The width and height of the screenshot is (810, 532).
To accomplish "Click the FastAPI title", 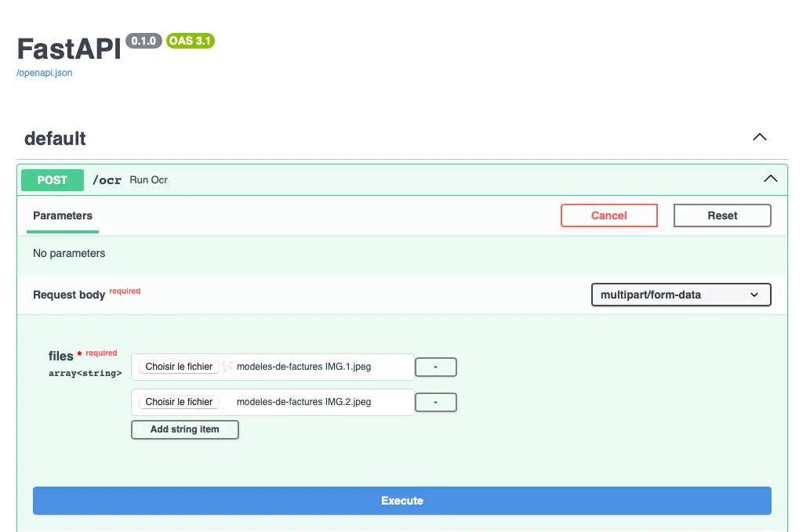I will (x=69, y=49).
